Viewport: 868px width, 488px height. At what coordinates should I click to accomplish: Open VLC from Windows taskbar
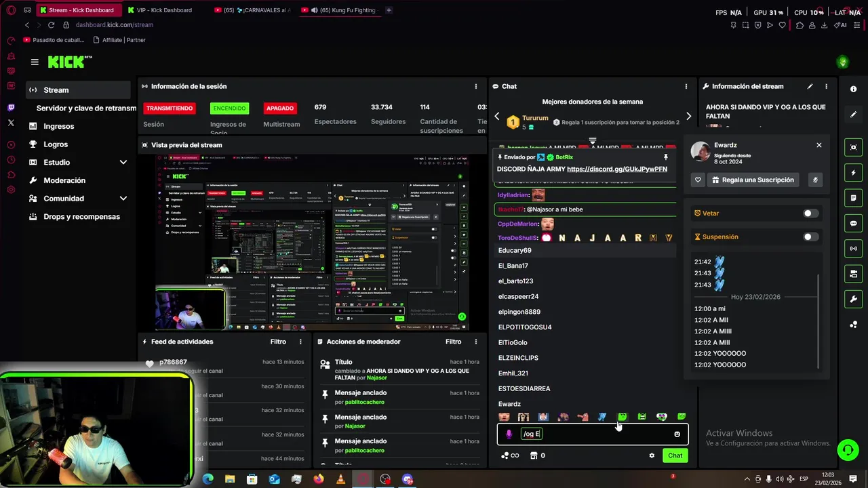tap(340, 479)
